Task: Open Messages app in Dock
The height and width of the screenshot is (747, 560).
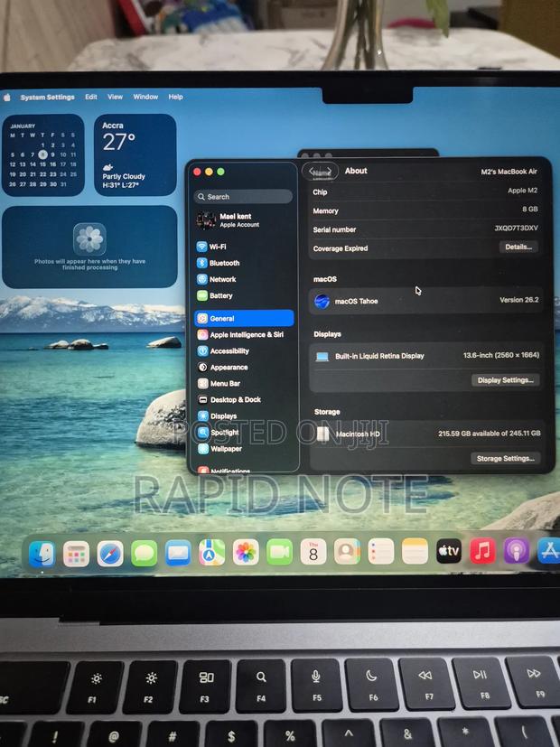Action: [x=144, y=554]
